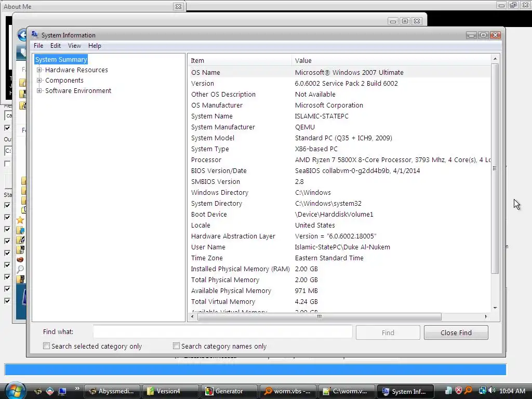Open the View menu
The image size is (532, 399).
[74, 46]
